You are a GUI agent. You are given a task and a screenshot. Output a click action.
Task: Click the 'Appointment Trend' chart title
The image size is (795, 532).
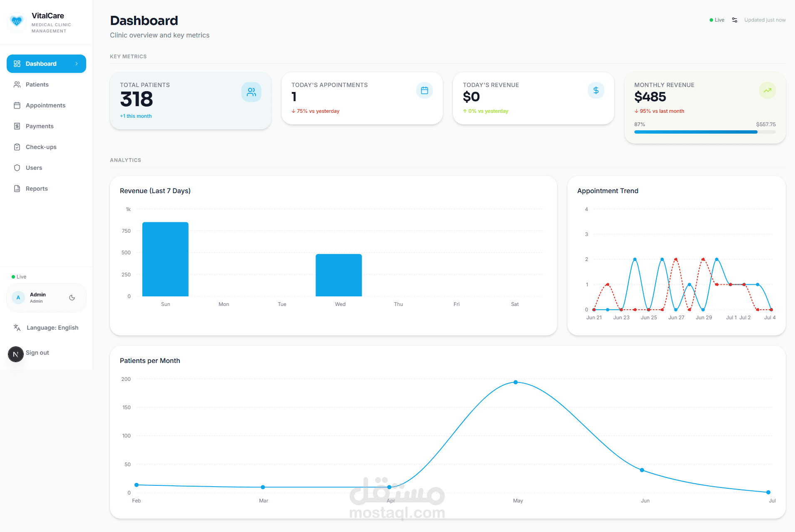click(608, 191)
